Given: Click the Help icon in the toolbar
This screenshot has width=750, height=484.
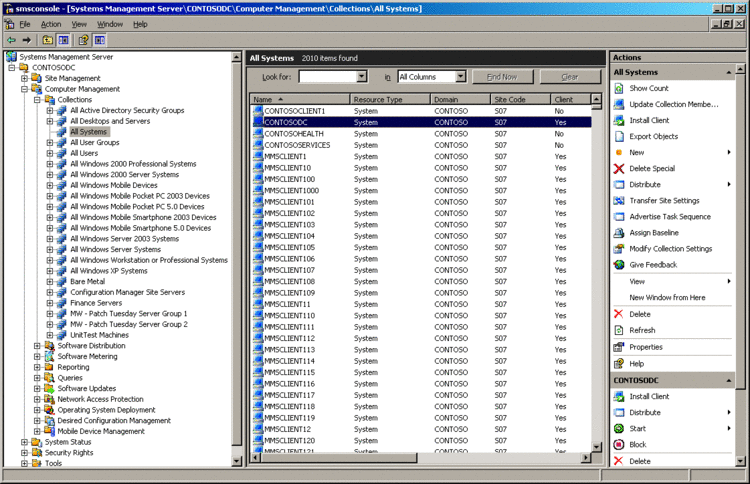Looking at the screenshot, I should (83, 40).
